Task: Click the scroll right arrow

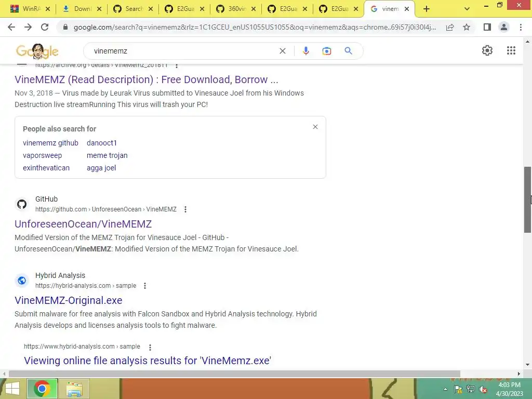Action: point(519,374)
